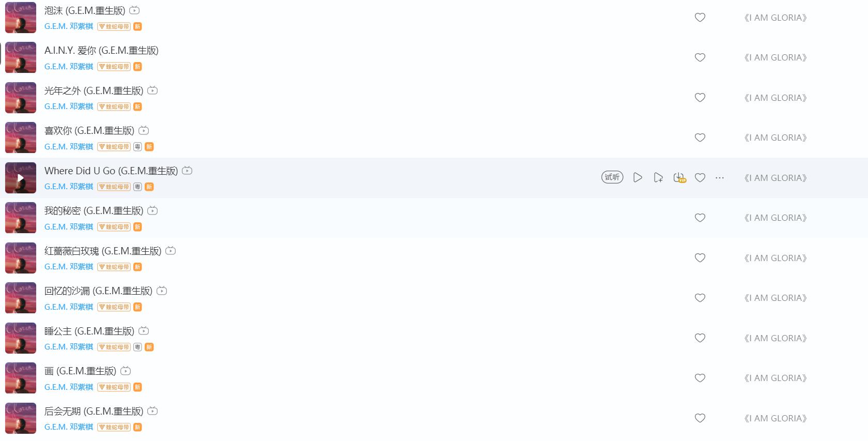Viewport: 868px width, 441px height.
Task: Select the song title 我的秘密 (G.E.M.重生版)
Action: coord(94,210)
